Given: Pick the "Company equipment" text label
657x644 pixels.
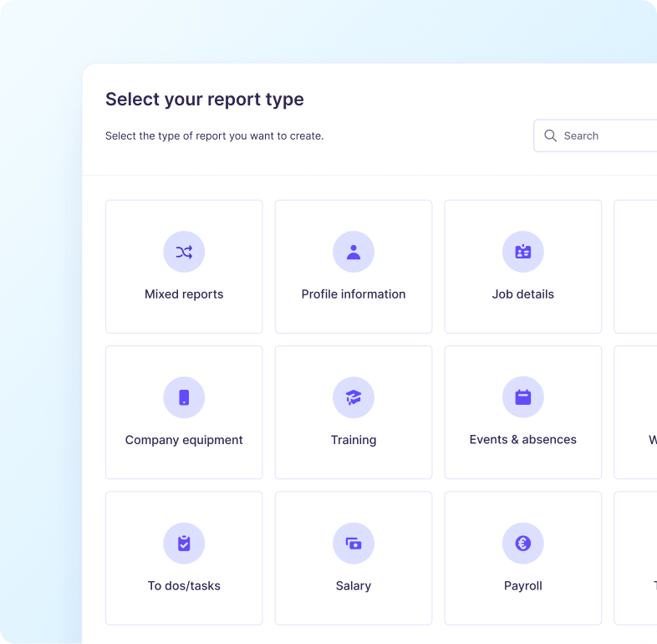Looking at the screenshot, I should pos(184,440).
